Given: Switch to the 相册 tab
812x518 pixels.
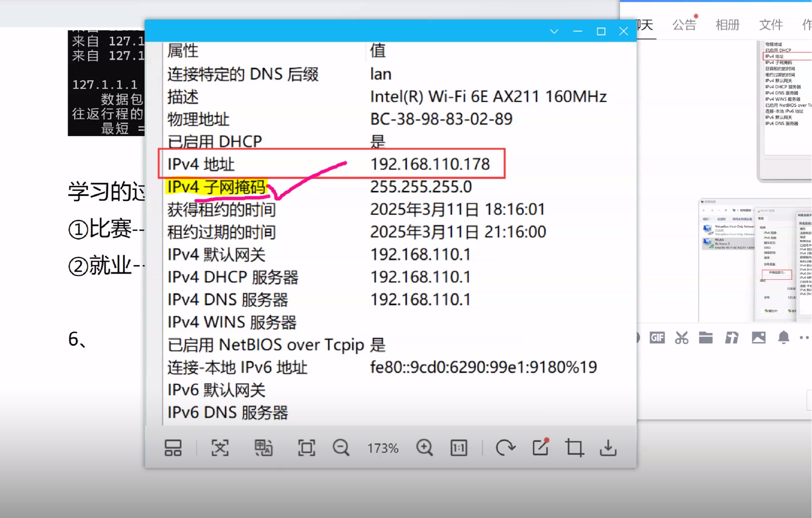Looking at the screenshot, I should (x=727, y=25).
